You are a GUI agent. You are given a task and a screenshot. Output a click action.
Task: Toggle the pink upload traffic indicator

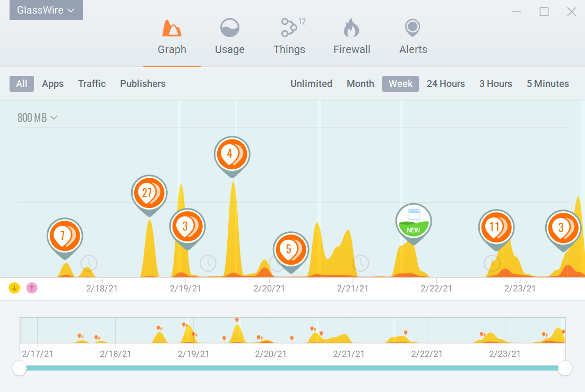tap(32, 288)
